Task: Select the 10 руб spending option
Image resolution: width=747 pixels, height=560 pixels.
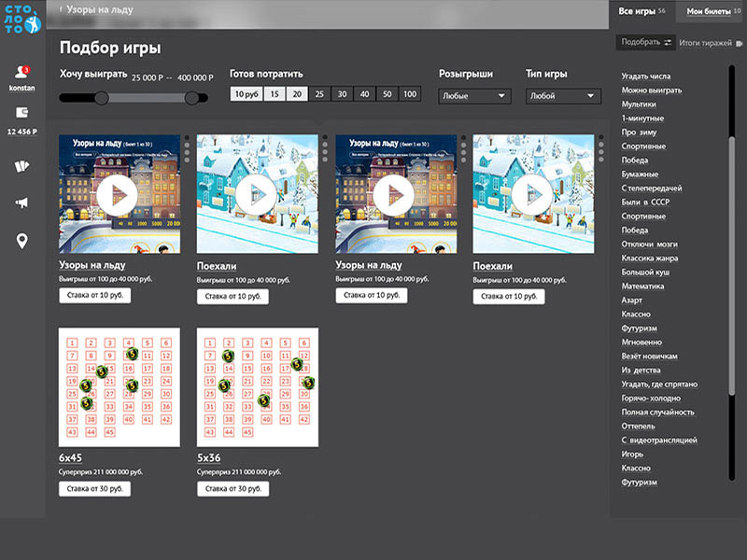Action: [x=246, y=94]
